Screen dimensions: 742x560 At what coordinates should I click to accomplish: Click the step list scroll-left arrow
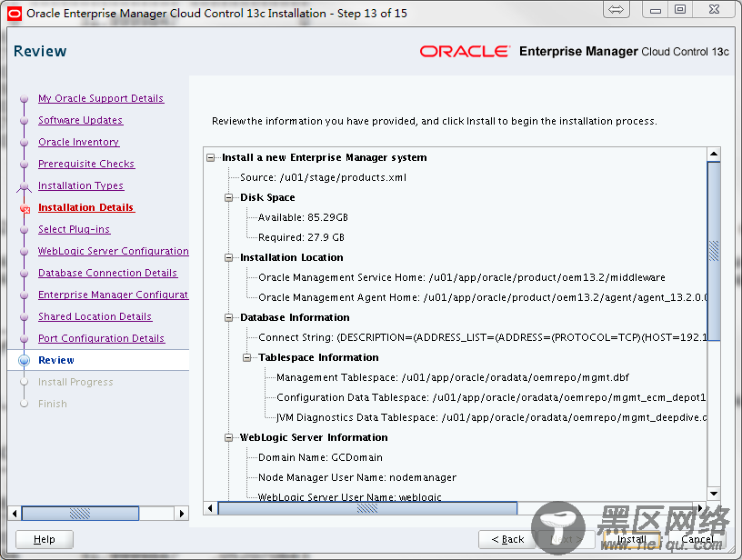click(x=15, y=513)
